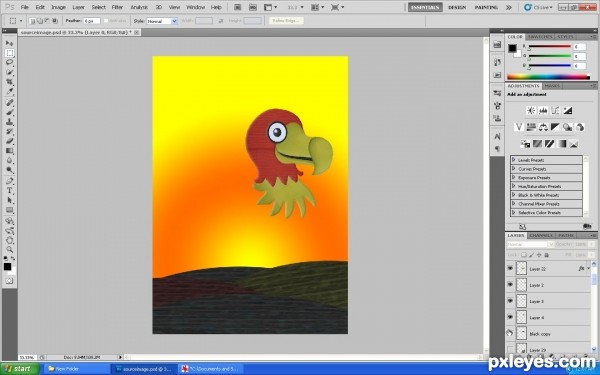Pick a color from the spectrum ramp
This screenshot has height=375, width=600.
tap(548, 77)
